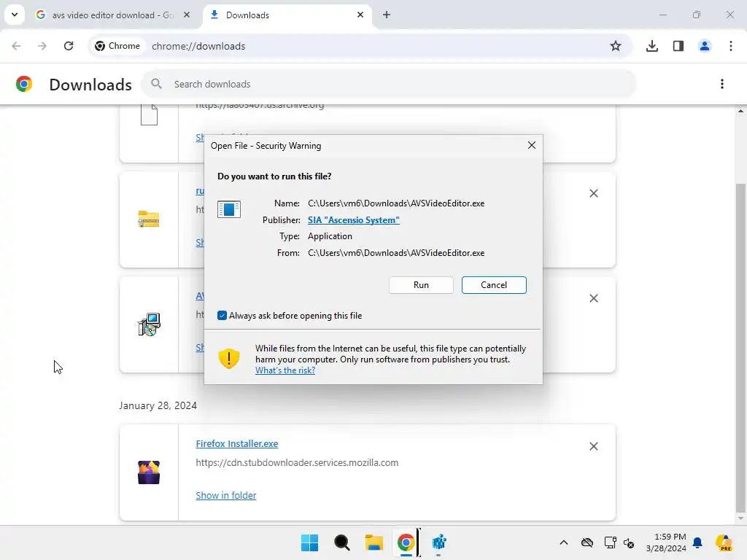Open the Chrome three-dot menu

point(730,46)
